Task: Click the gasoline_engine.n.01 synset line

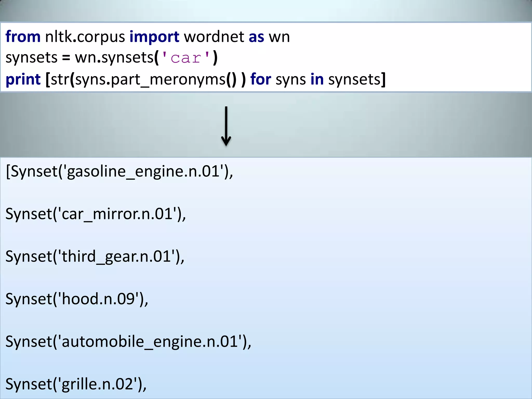Action: point(119,171)
